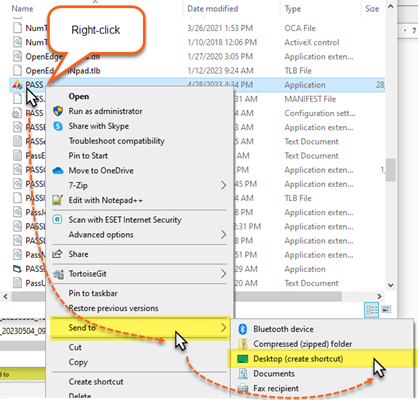Switch to details view layout icon

tap(372, 310)
